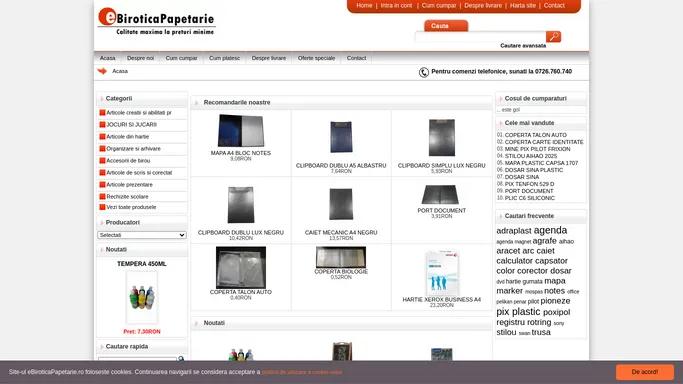
Task: Open bestseller MAPA PLASTIC CAPSA 1707
Action: (541, 163)
